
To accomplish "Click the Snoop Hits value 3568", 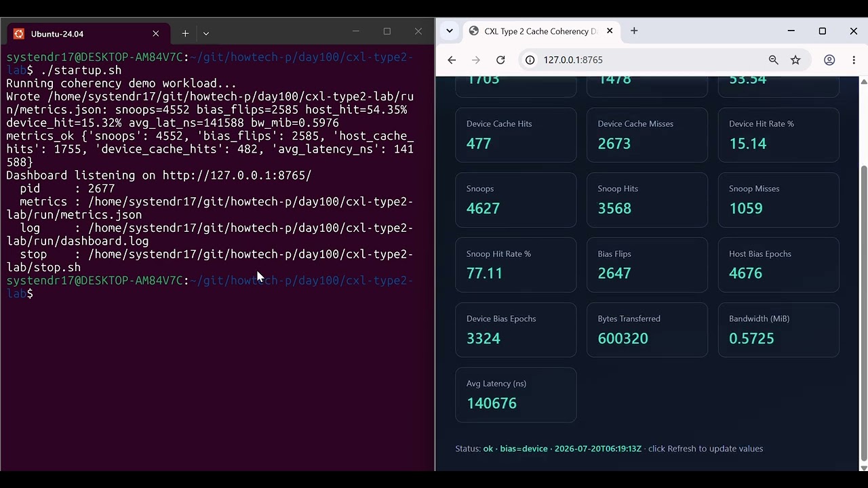I will pyautogui.click(x=614, y=209).
